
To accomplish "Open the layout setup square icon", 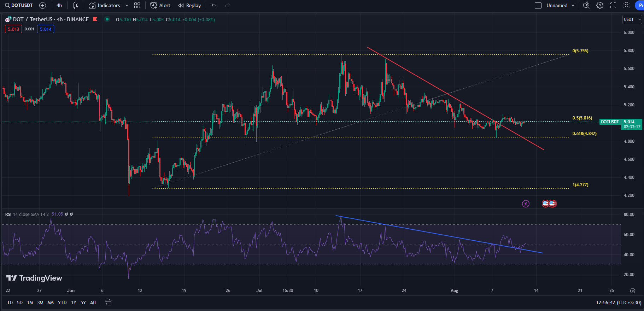I will 538,5.
